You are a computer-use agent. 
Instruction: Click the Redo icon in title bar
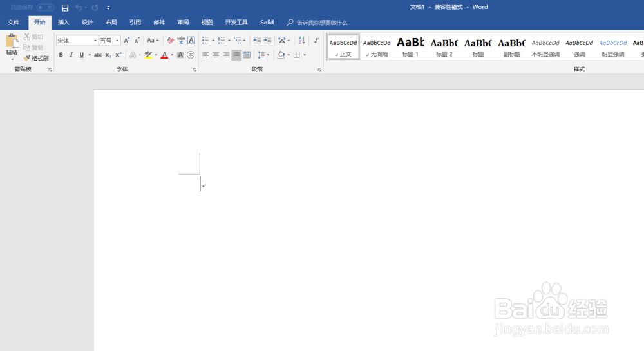(95, 8)
